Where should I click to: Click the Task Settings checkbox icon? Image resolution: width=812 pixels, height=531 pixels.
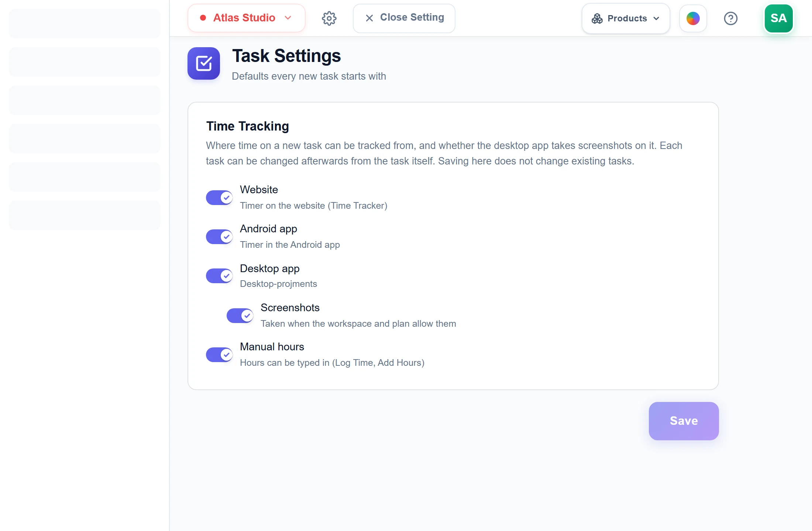point(204,63)
